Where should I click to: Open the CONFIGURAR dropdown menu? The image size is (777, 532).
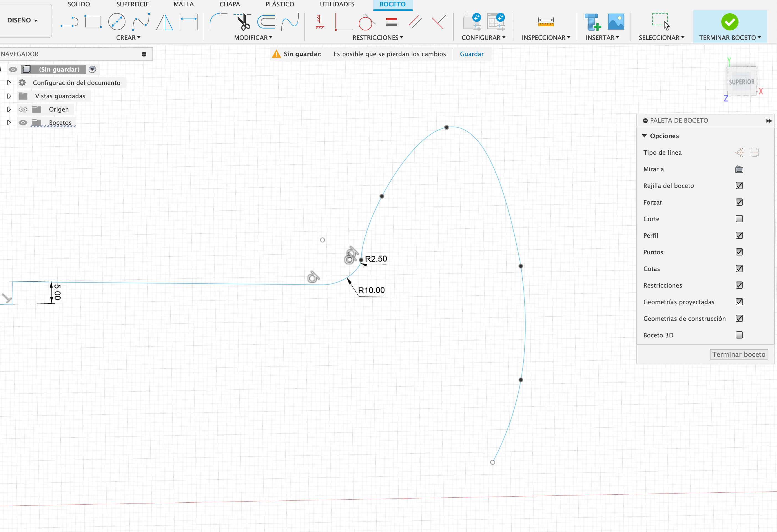point(483,38)
